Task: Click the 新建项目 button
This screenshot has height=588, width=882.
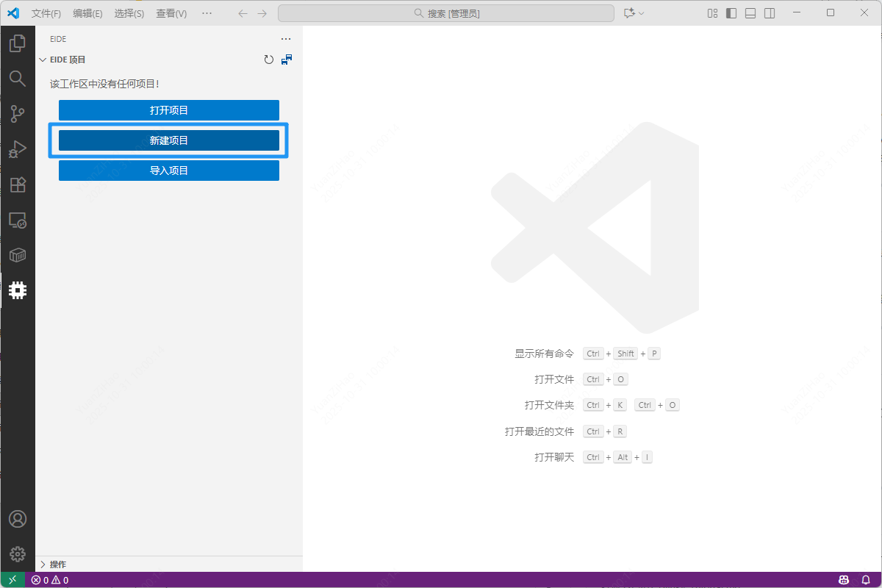Action: [x=169, y=140]
